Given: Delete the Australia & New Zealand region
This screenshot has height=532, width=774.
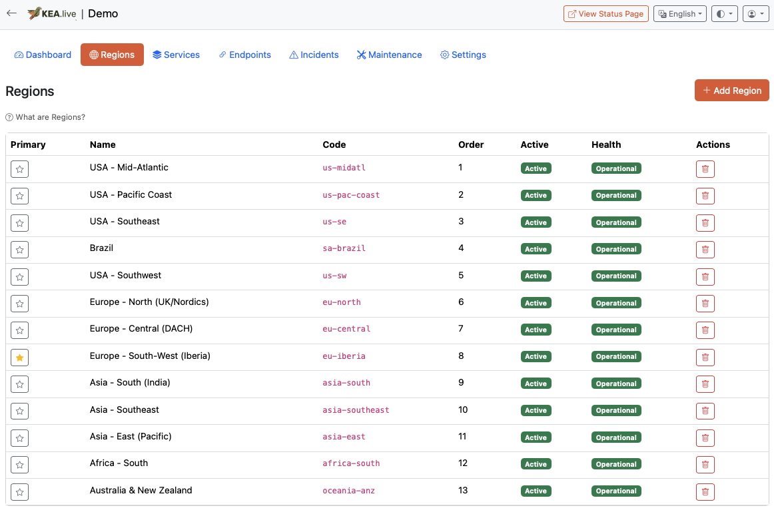Looking at the screenshot, I should 705,491.
